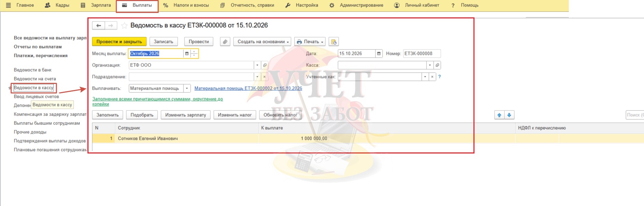Expand the Подразделение dropdown list
Viewport: 644px width, 206px height.
click(257, 77)
